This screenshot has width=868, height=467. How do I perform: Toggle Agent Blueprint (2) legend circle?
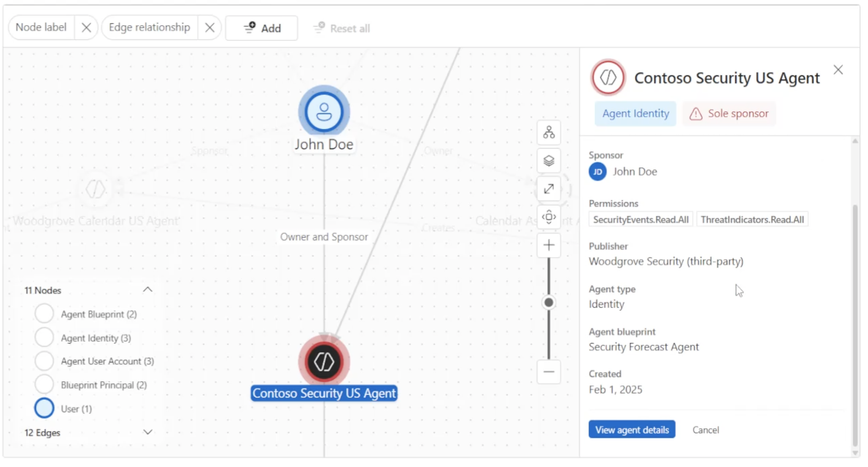pos(44,313)
